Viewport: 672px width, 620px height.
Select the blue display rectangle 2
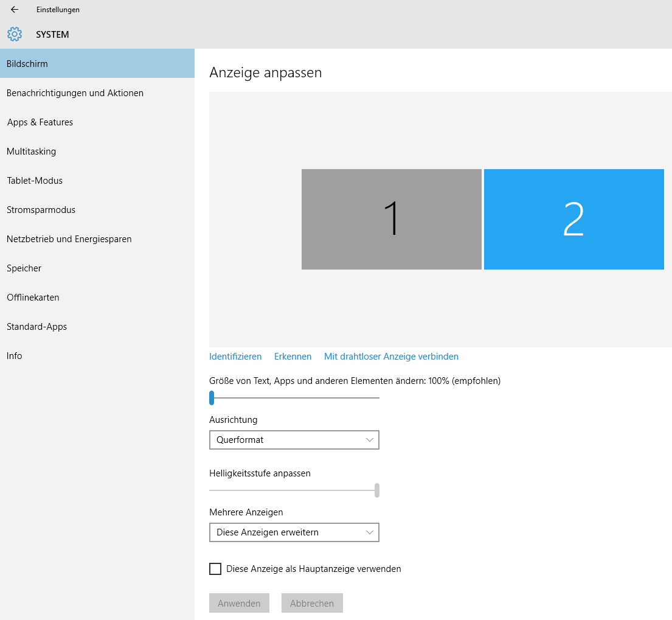coord(573,219)
